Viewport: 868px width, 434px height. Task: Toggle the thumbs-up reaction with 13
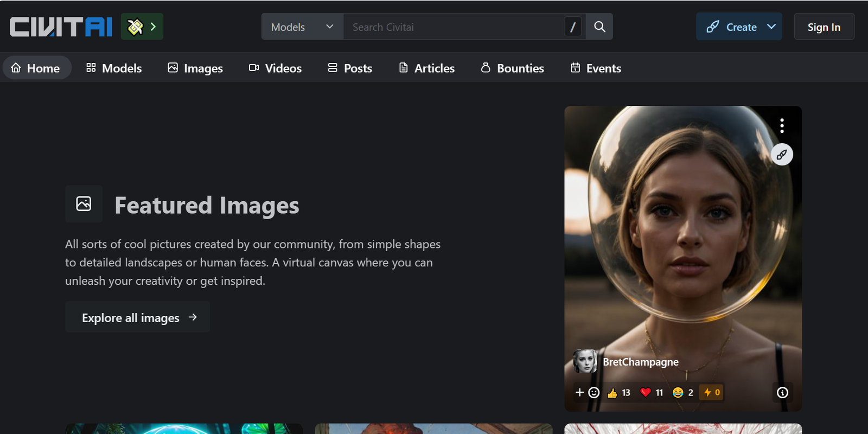click(x=619, y=392)
